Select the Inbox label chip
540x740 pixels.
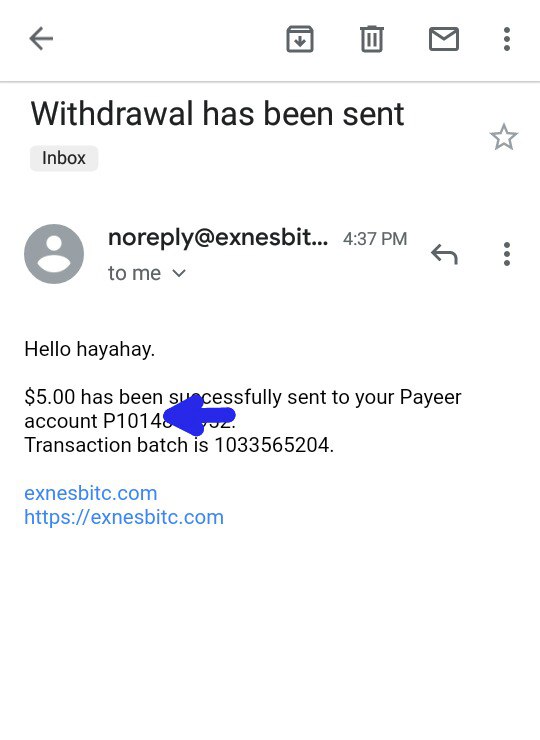tap(64, 158)
